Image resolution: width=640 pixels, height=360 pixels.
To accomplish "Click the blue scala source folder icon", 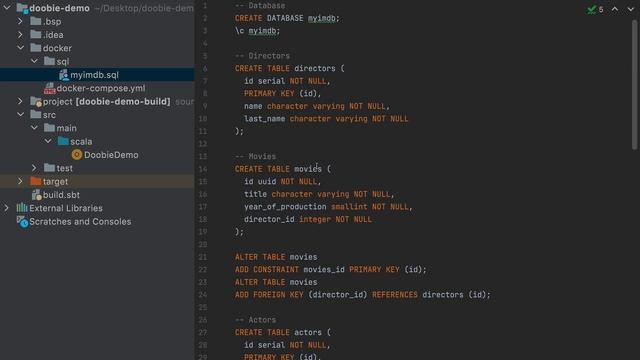I will pos(63,141).
